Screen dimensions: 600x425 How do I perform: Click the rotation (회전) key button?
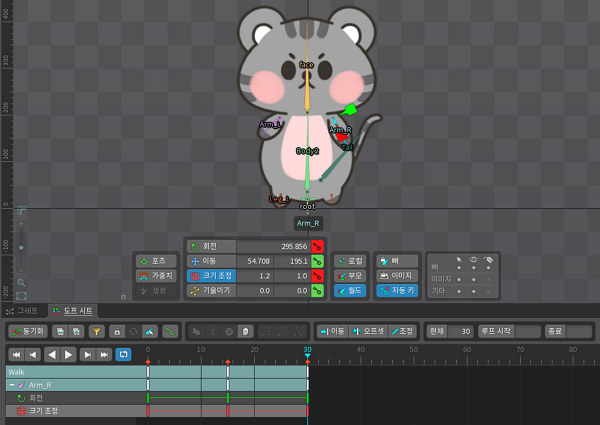(x=317, y=246)
